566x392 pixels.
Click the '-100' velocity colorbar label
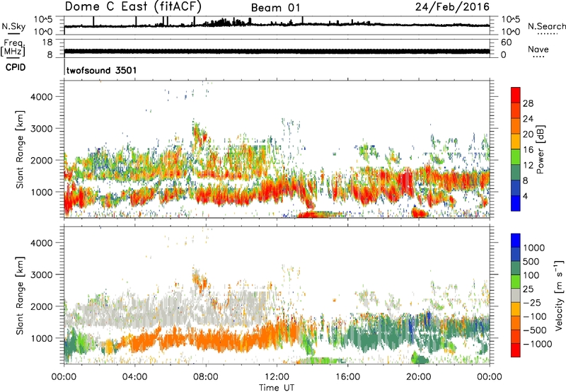point(535,316)
